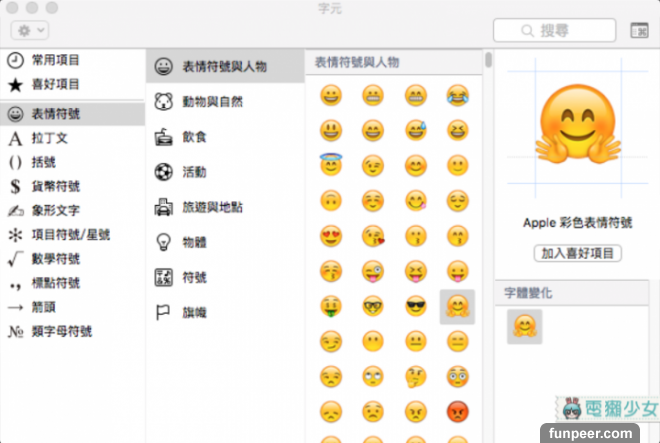The width and height of the screenshot is (660, 443).
Task: Collapse the character viewer window icon
Action: point(639,31)
